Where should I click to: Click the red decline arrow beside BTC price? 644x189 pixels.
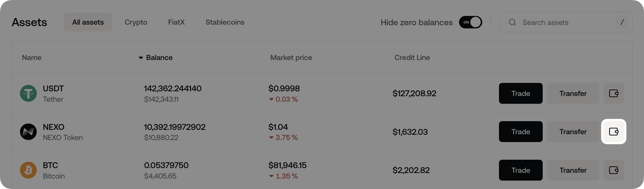click(271, 176)
